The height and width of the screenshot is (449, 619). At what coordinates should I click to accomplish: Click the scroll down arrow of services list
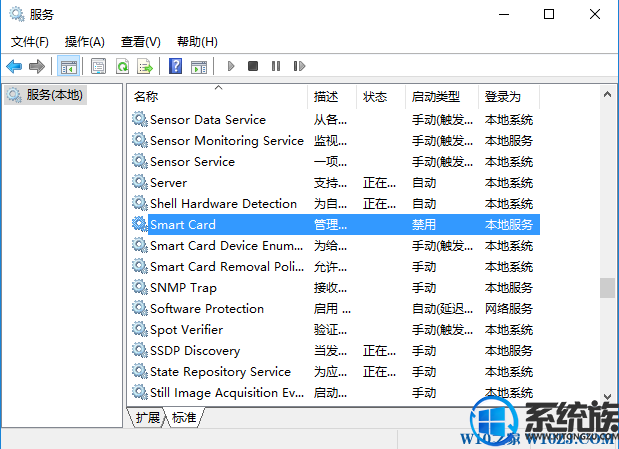[607, 396]
